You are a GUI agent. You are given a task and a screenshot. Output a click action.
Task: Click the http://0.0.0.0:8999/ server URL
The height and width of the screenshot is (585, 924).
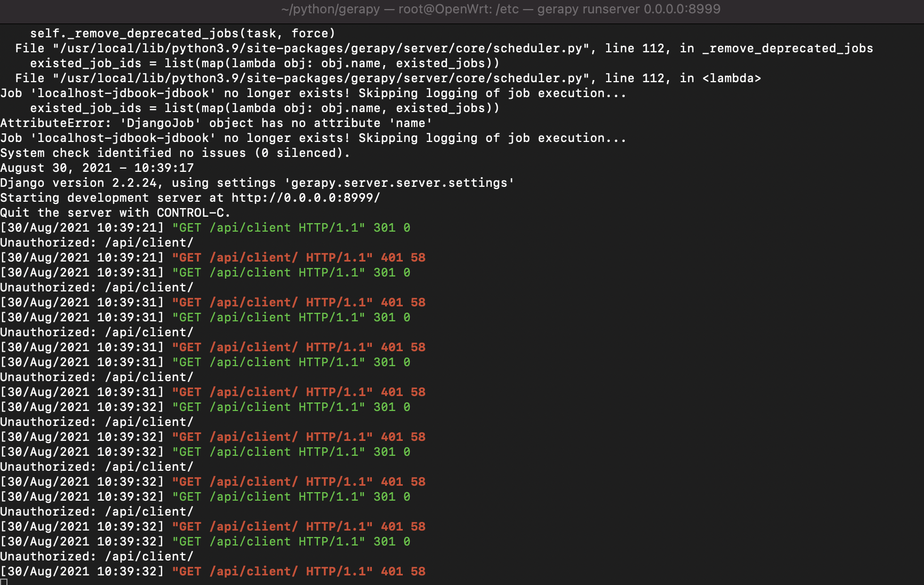[x=306, y=198]
